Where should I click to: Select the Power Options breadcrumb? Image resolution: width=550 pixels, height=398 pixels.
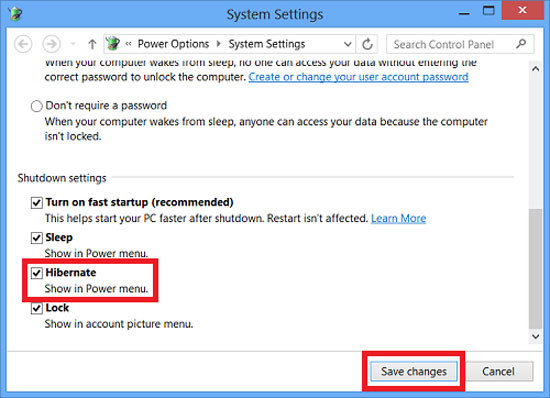173,44
